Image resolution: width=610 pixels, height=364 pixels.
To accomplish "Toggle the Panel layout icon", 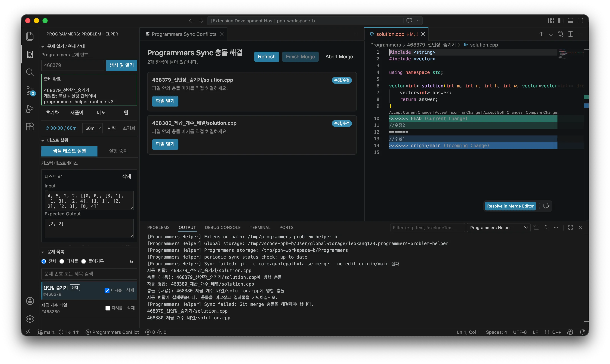I will (x=571, y=21).
